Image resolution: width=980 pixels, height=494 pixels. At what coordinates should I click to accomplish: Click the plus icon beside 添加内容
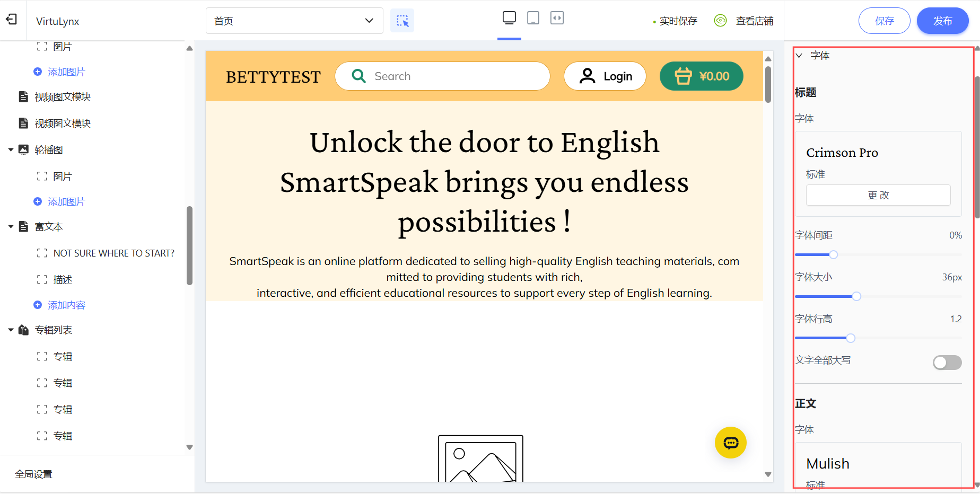(x=38, y=305)
